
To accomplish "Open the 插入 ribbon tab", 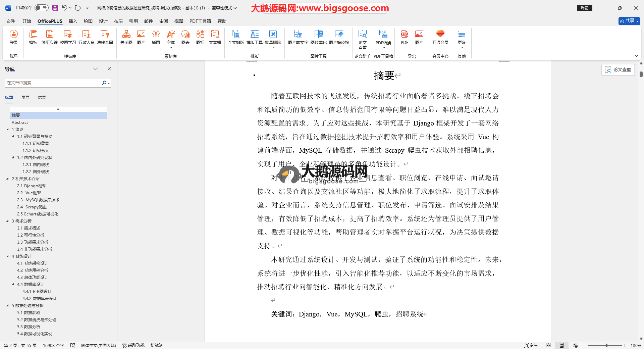I will 73,21.
